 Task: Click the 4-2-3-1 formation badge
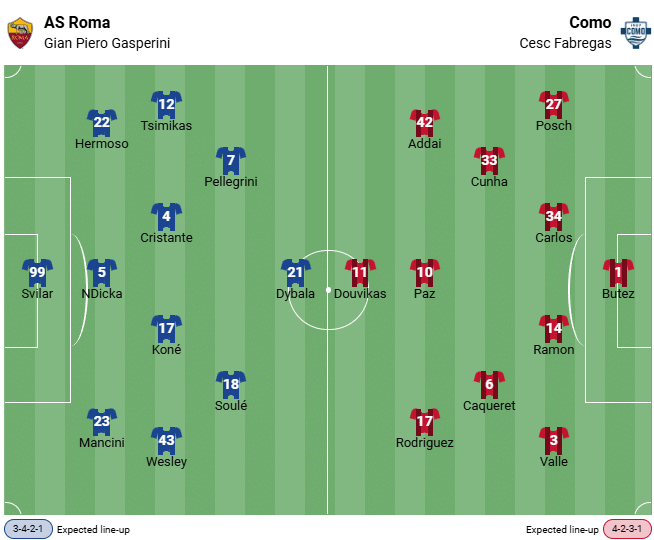(x=626, y=529)
